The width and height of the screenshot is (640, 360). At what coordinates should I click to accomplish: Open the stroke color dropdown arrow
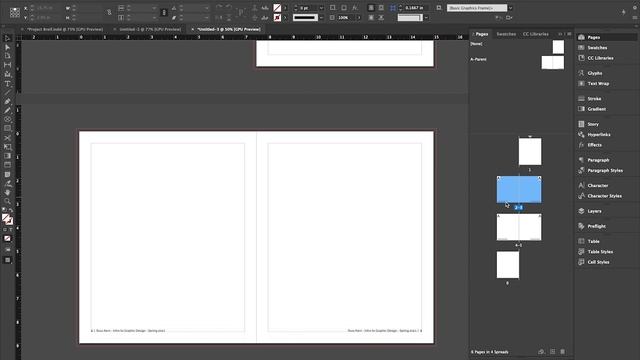click(x=285, y=18)
